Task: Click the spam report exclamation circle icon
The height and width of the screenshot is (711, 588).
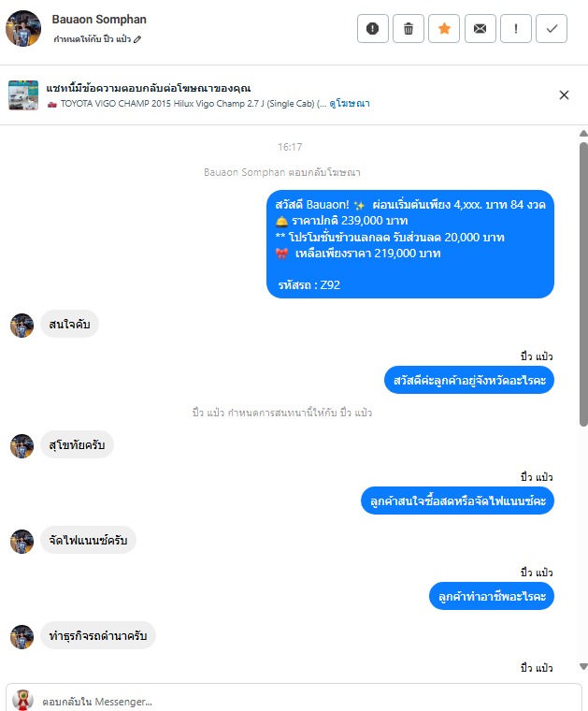Action: tap(372, 29)
